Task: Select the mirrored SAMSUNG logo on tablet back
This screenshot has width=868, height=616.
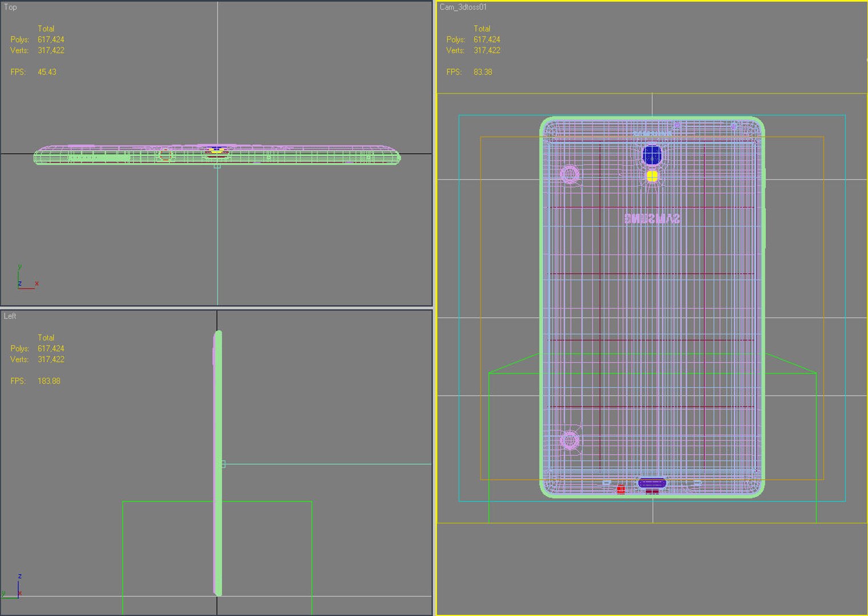Action: [652, 218]
